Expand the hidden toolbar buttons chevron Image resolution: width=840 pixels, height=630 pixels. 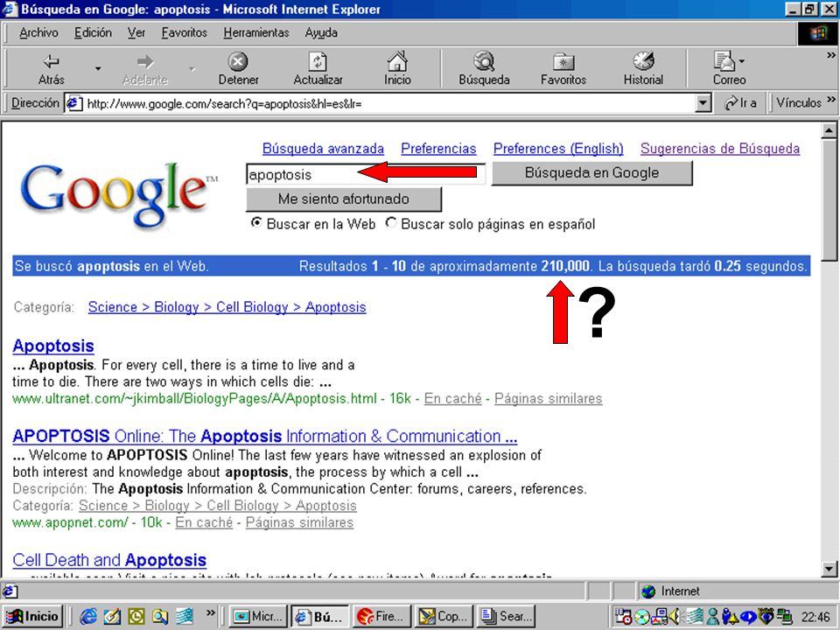tap(831, 55)
